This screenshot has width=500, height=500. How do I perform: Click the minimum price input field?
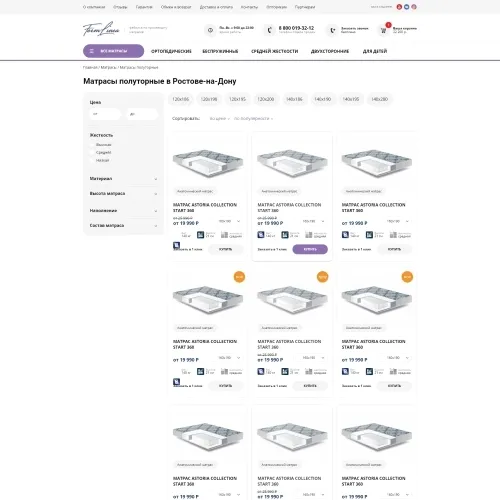point(105,114)
